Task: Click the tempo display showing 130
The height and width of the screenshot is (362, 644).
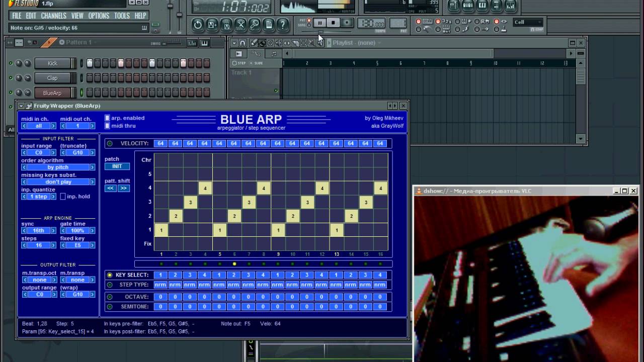Action: pos(371,23)
